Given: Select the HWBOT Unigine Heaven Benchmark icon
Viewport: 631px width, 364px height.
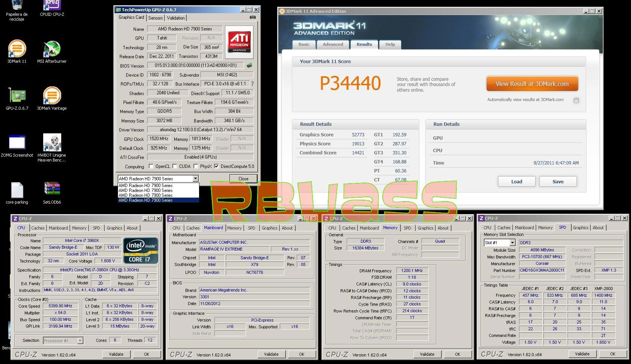Looking at the screenshot, I should point(52,148).
